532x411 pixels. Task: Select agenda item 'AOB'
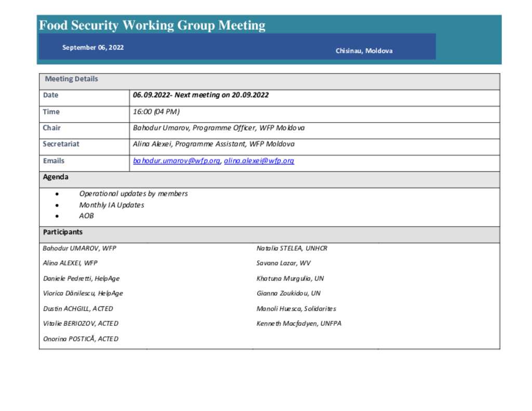87,216
